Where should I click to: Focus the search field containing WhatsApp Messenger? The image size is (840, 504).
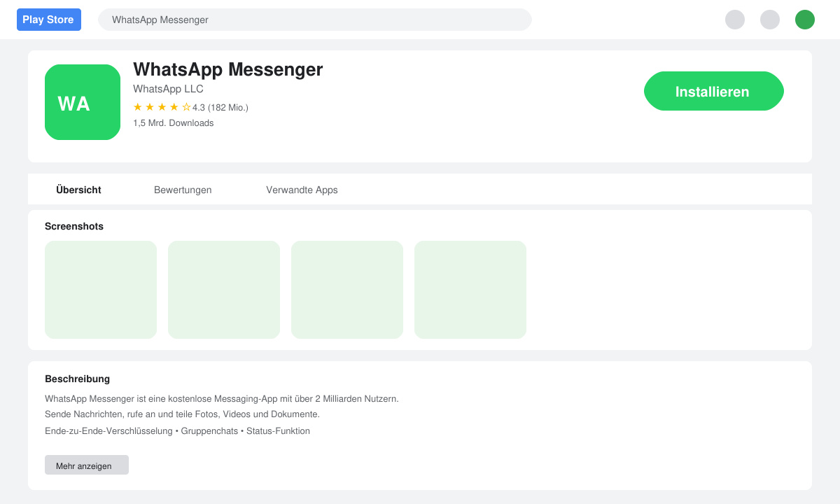315,20
